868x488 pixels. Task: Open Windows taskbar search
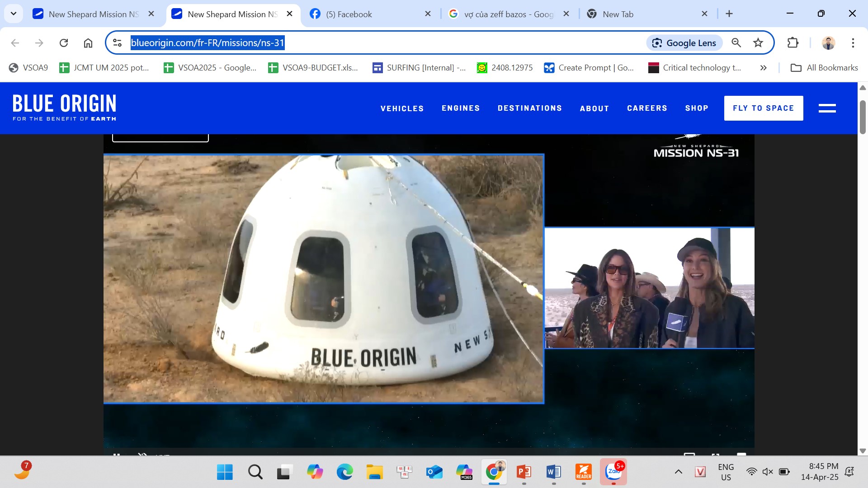pos(255,472)
